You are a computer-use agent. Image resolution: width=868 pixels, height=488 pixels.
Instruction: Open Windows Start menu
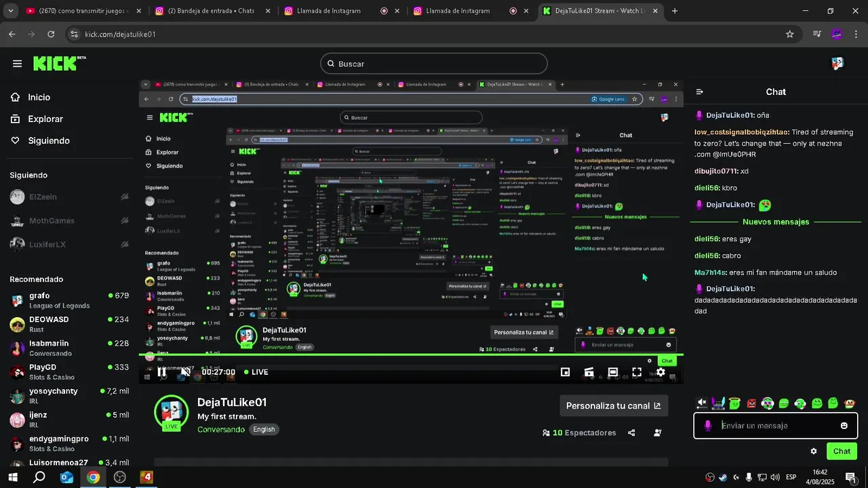click(x=13, y=477)
